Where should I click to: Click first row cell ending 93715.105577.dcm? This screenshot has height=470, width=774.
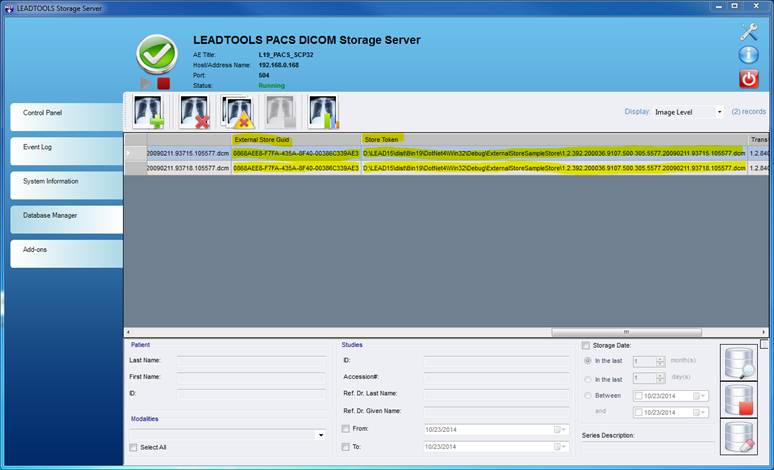tap(189, 154)
